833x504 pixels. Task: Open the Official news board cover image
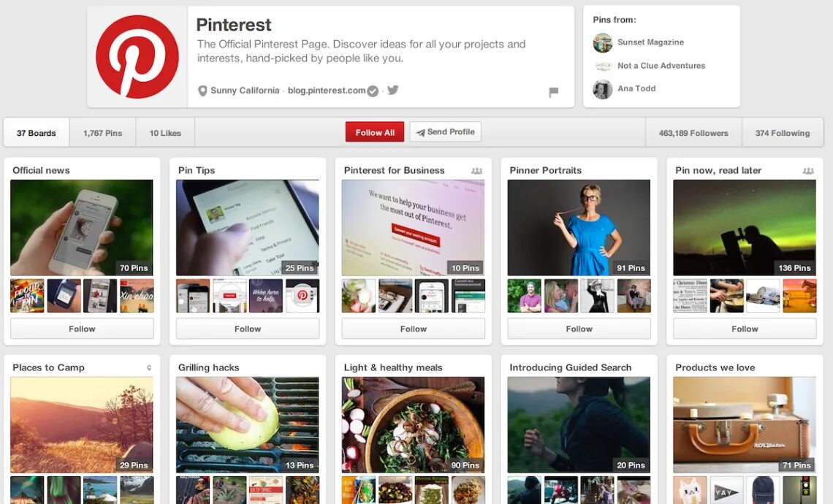click(x=82, y=227)
